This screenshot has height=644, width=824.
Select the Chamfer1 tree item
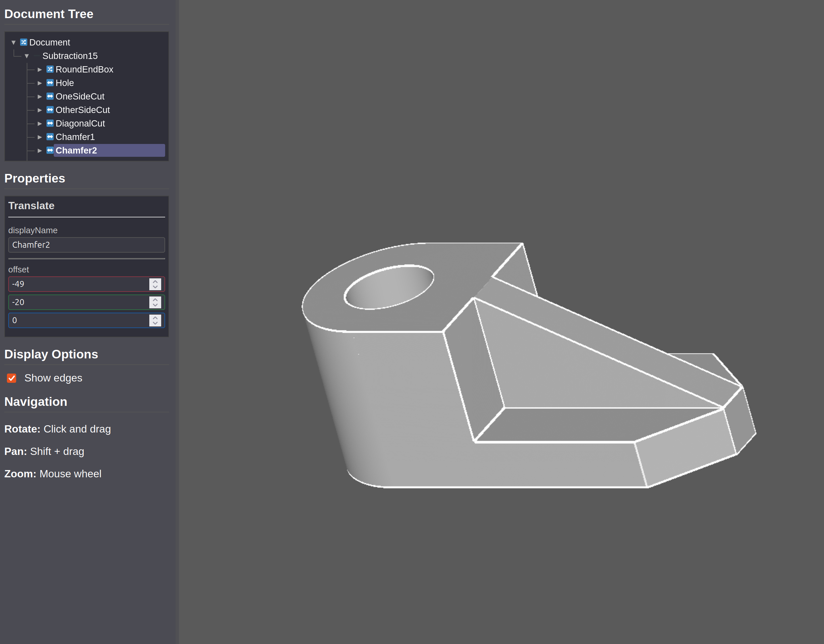pyautogui.click(x=75, y=137)
